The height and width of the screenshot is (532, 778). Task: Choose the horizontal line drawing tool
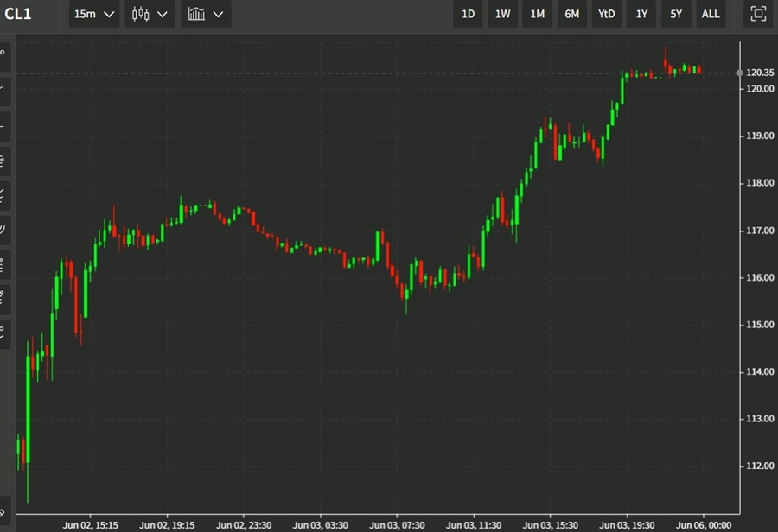[x=4, y=123]
